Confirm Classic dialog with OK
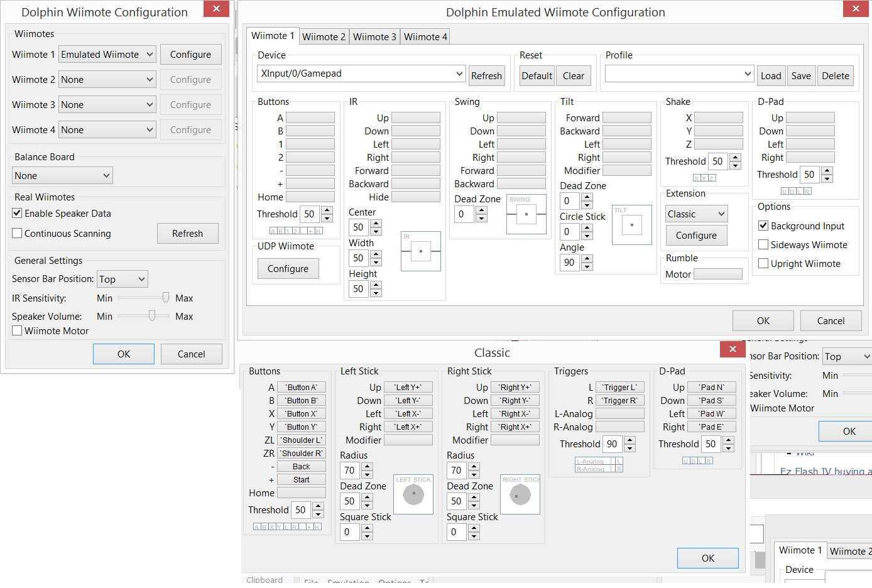The width and height of the screenshot is (872, 588). pos(708,558)
